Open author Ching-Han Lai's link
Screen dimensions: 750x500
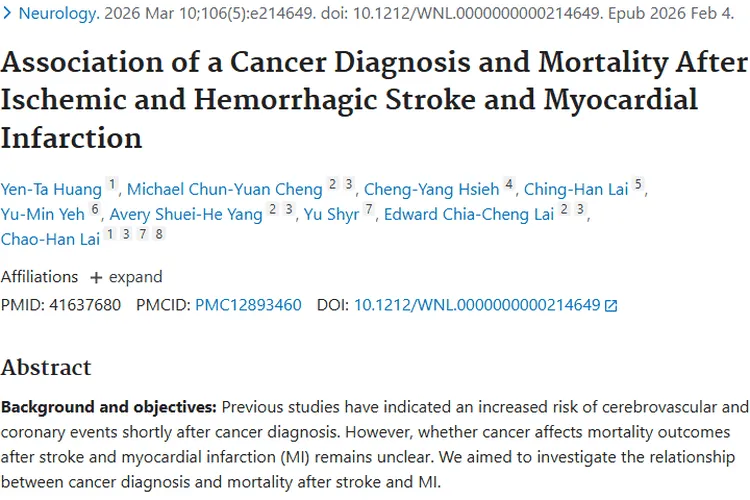(576, 188)
